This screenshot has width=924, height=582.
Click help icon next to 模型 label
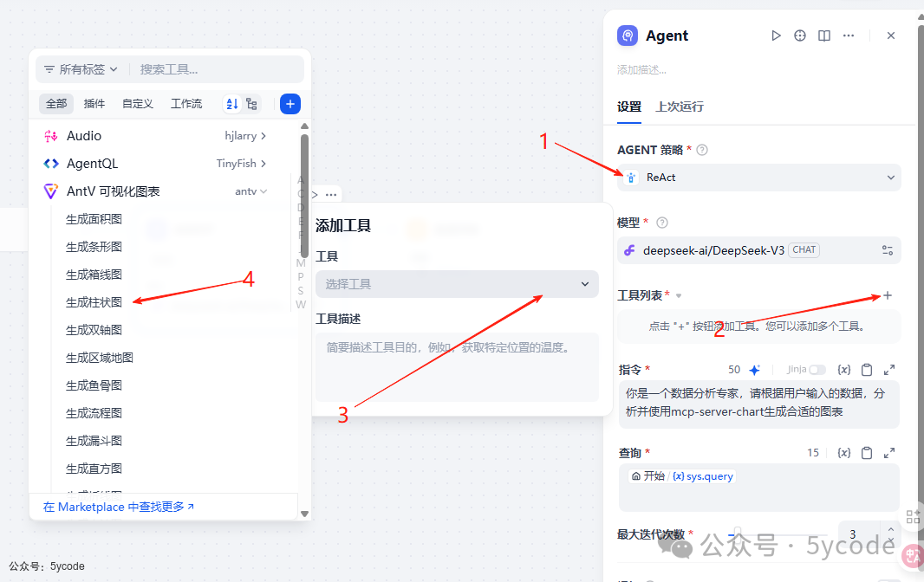point(662,223)
